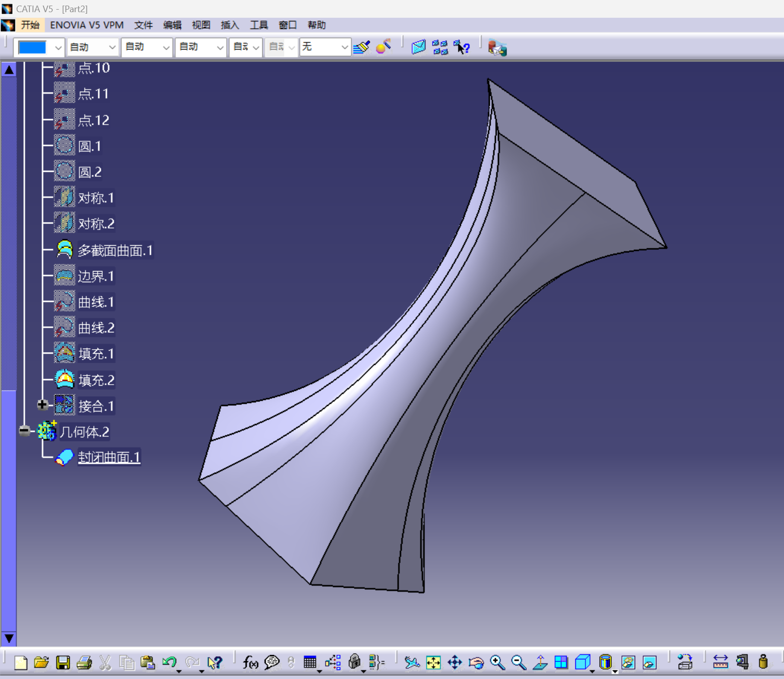
Task: Open the 无 dropdown
Action: 325,47
